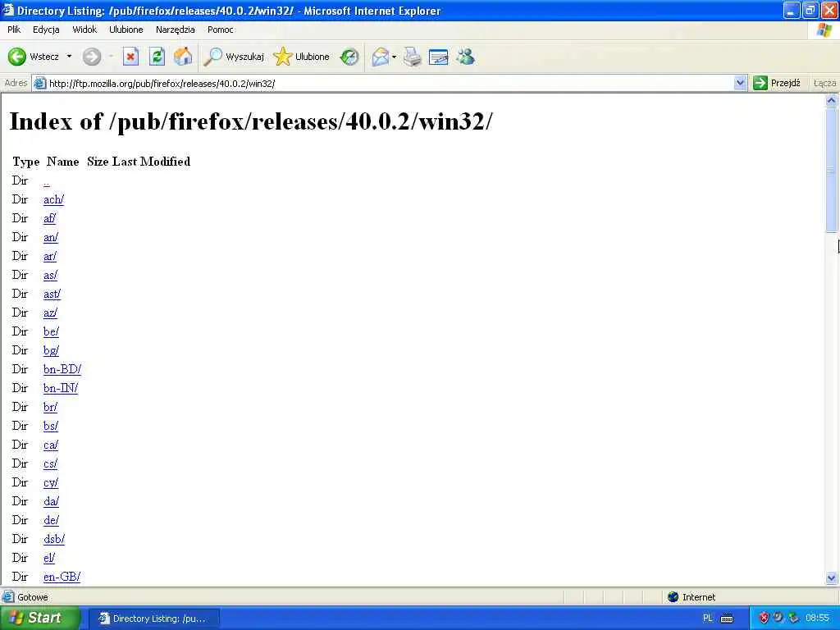
Task: Open the dsb/ directory link
Action: click(54, 540)
